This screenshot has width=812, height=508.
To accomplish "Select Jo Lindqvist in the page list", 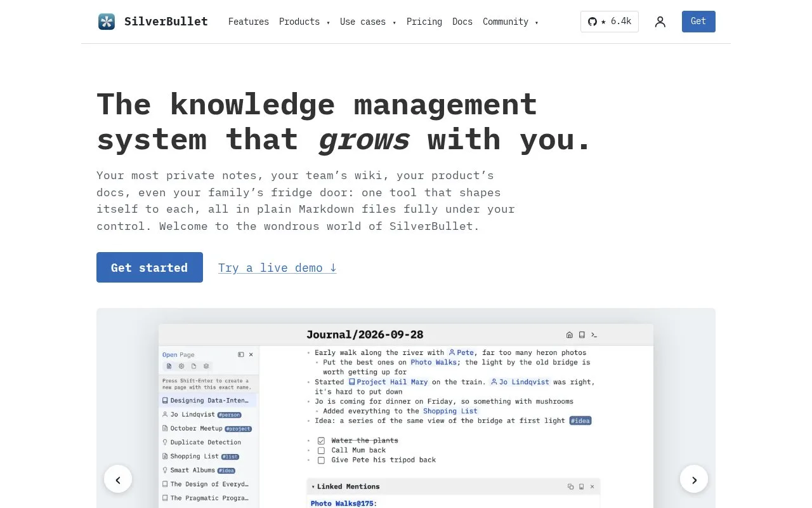I will (208, 415).
